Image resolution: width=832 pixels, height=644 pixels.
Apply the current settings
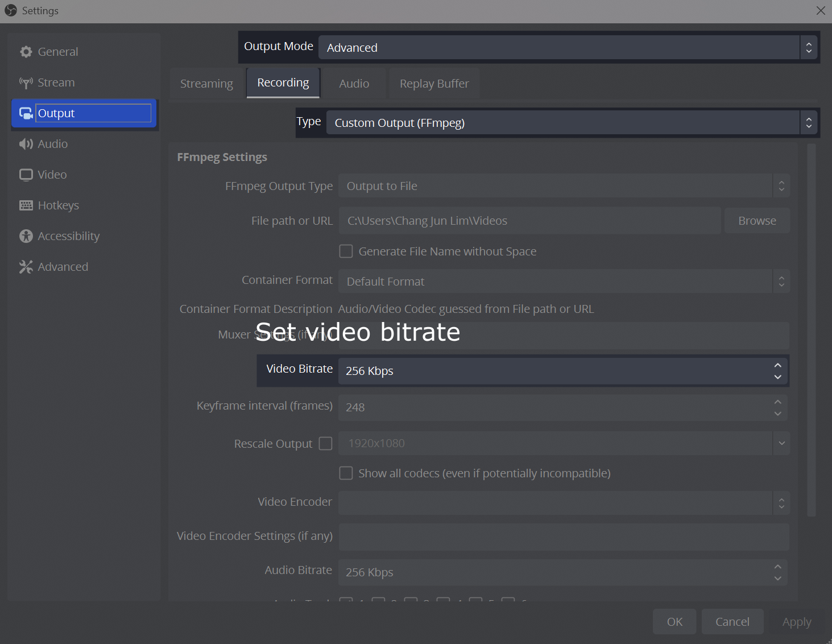click(796, 621)
